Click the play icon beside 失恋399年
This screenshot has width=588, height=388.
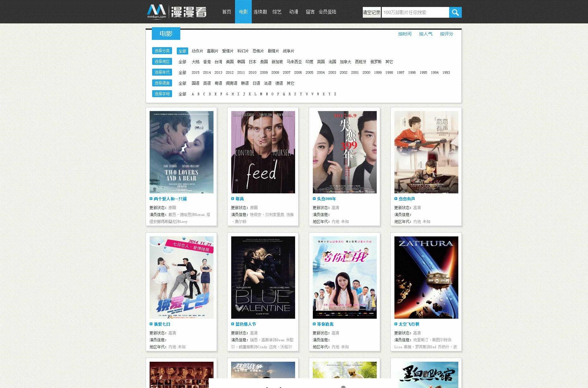314,199
